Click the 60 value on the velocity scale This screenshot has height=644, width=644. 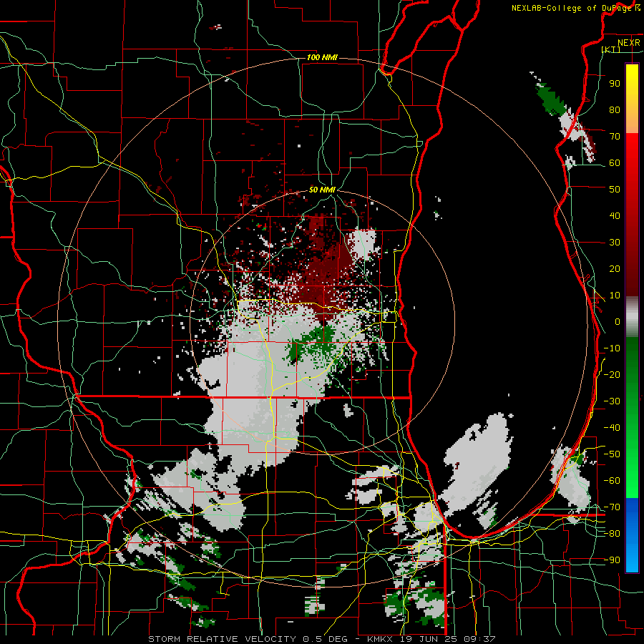coord(615,162)
